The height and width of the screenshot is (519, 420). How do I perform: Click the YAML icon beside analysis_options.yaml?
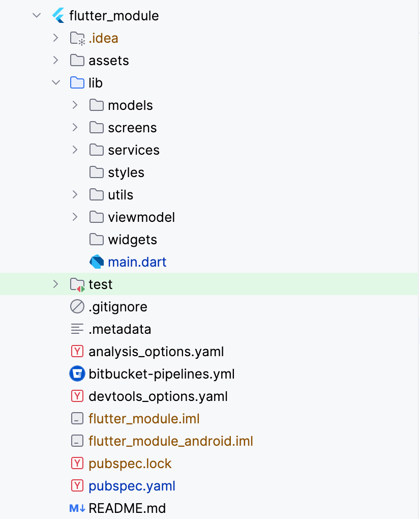[77, 351]
